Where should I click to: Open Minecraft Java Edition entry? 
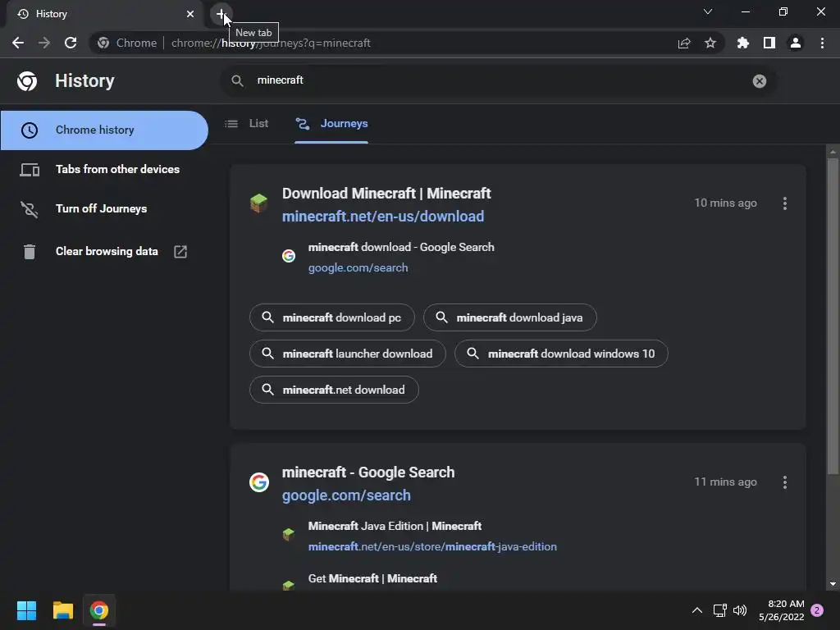pos(395,526)
